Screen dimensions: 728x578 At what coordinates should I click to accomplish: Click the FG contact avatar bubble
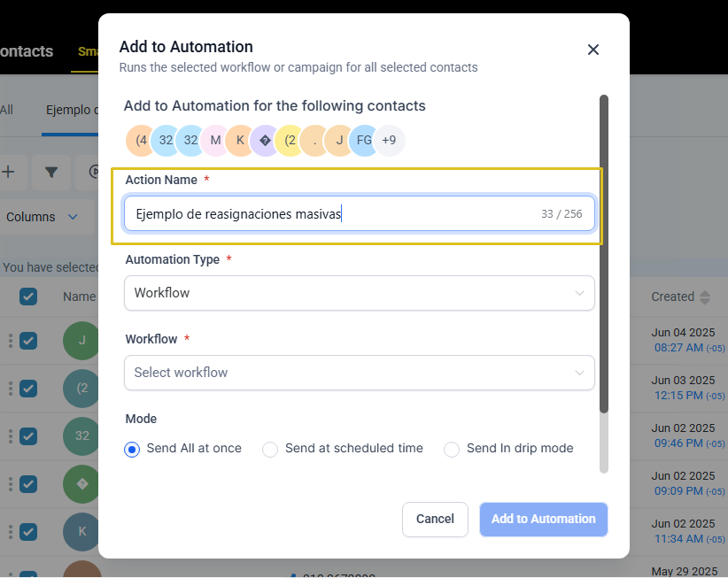click(365, 140)
